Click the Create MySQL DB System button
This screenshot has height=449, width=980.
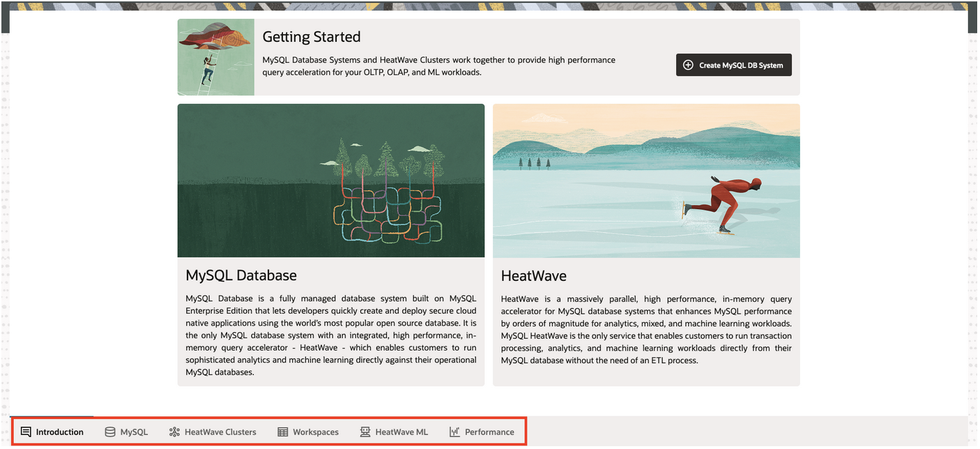[733, 65]
